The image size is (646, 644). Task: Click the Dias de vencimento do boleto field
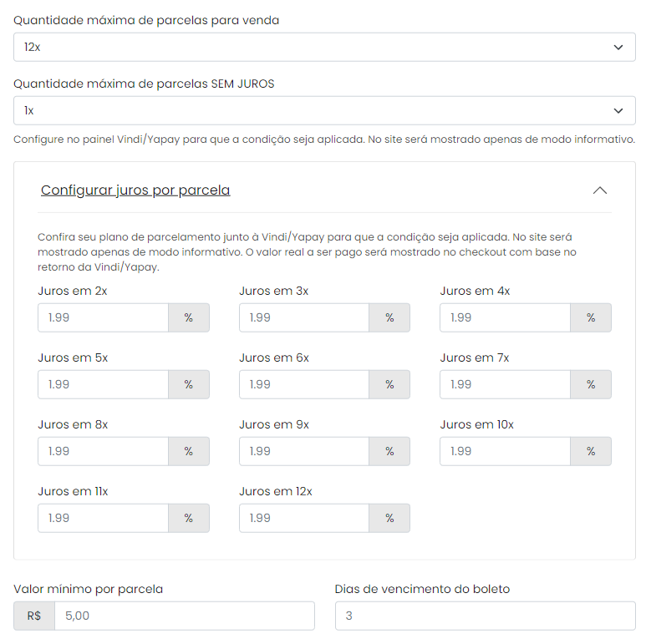tap(486, 616)
